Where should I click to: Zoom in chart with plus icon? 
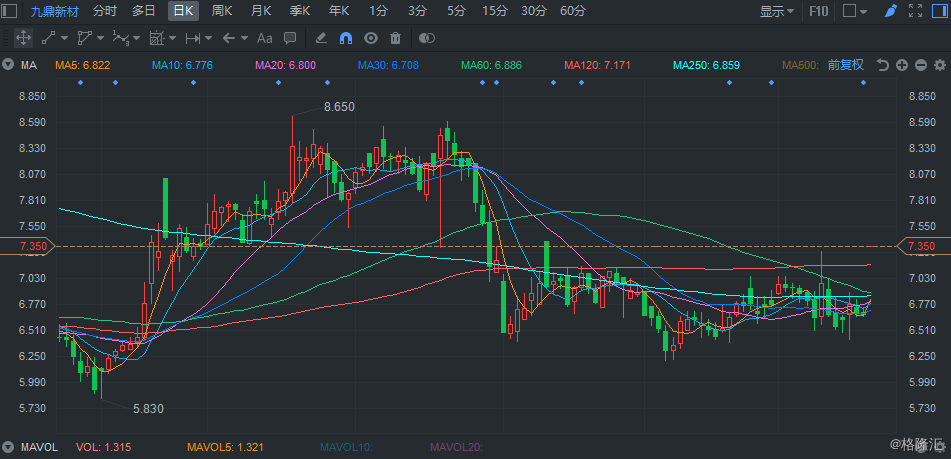901,65
